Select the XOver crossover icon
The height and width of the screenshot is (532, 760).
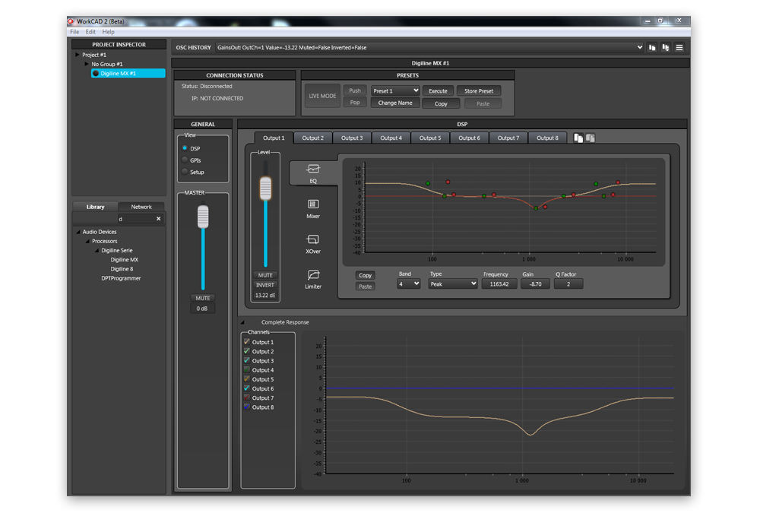tap(313, 240)
